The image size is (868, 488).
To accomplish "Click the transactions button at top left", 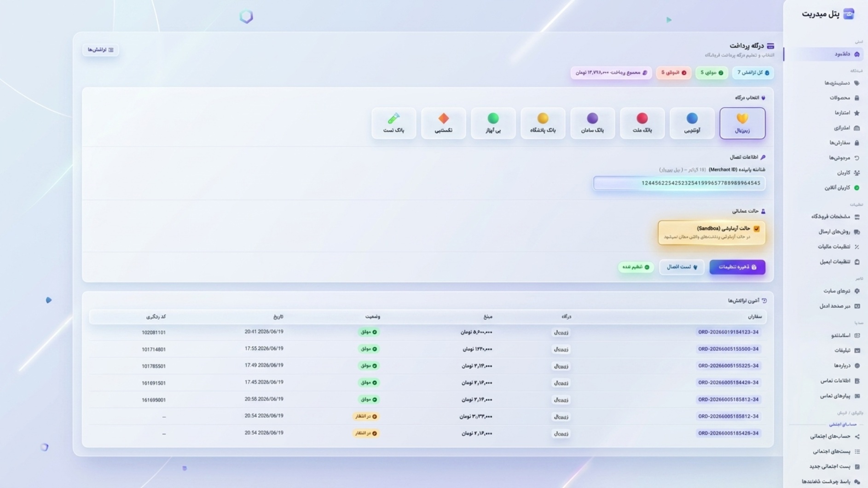I will coord(100,50).
